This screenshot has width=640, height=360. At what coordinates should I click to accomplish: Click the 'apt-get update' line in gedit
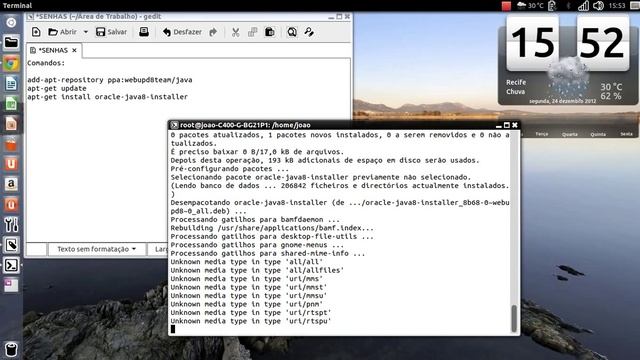click(57, 88)
